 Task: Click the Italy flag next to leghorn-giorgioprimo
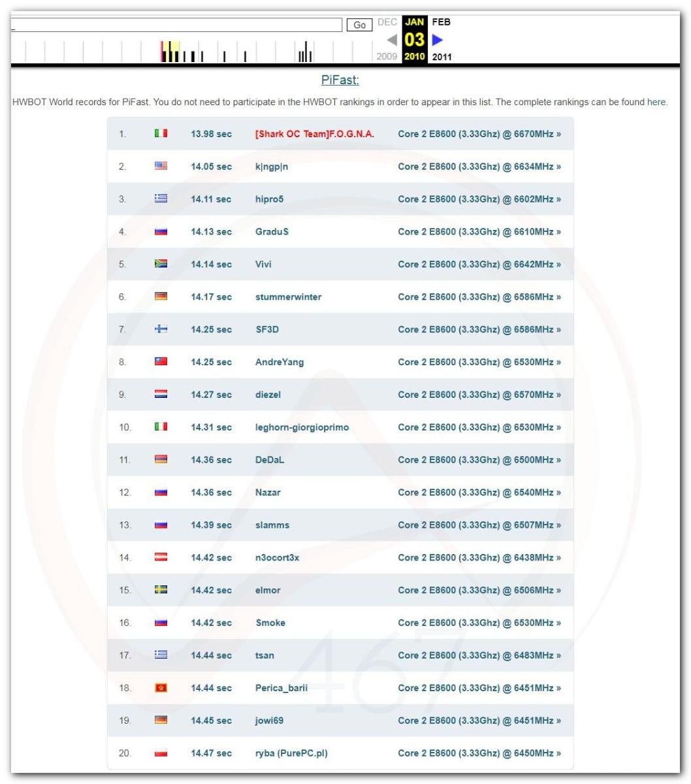click(x=161, y=427)
